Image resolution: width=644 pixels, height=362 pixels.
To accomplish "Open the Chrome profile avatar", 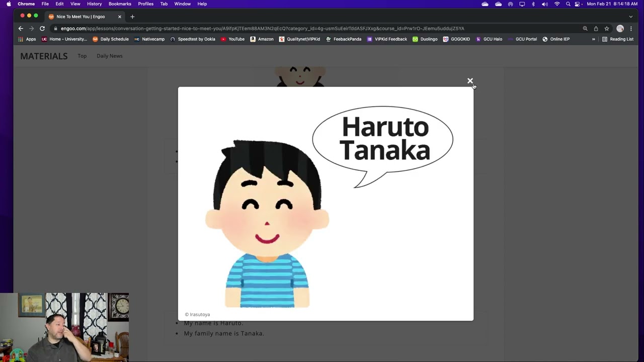I will pyautogui.click(x=620, y=29).
